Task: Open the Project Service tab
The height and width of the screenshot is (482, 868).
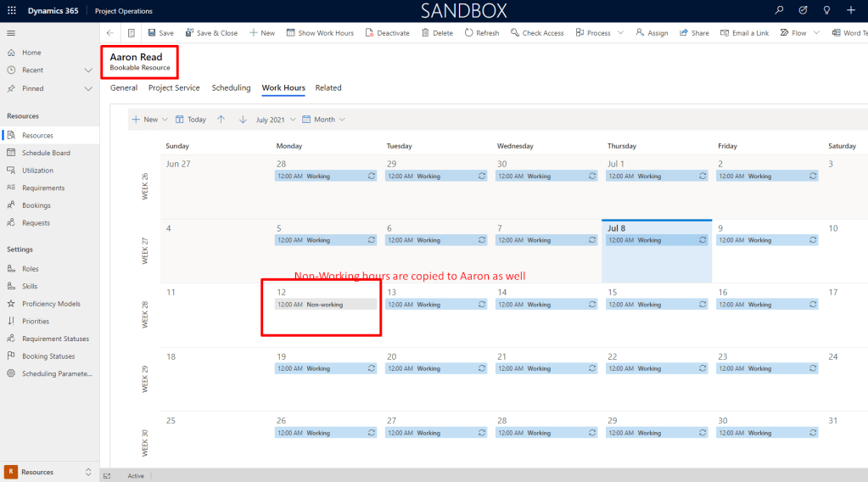Action: click(x=174, y=87)
